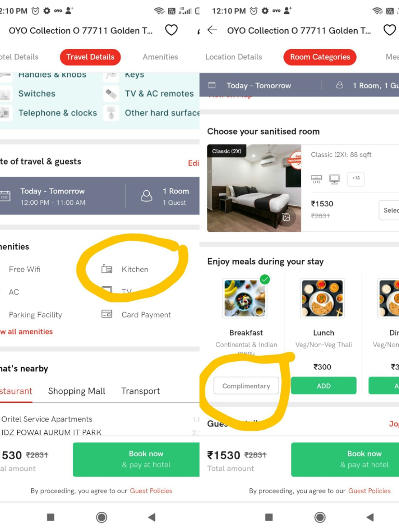399x532 pixels.
Task: Tap the Kitchen amenity icon
Action: (107, 269)
